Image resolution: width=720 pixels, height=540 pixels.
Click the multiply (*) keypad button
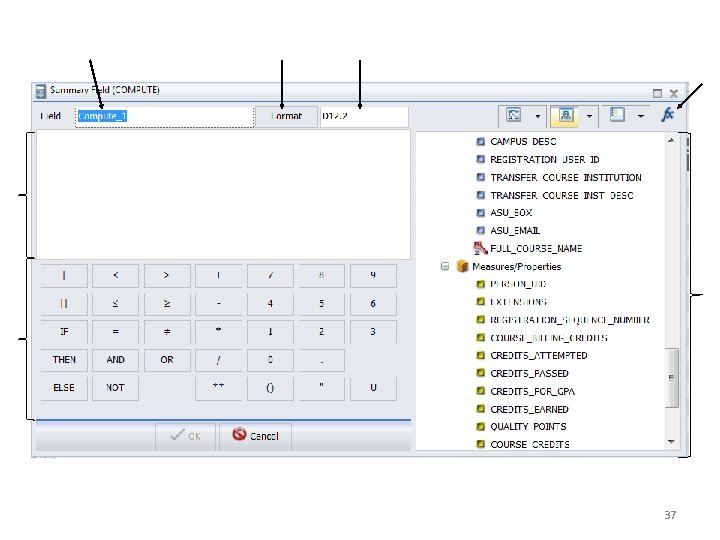coord(219,332)
